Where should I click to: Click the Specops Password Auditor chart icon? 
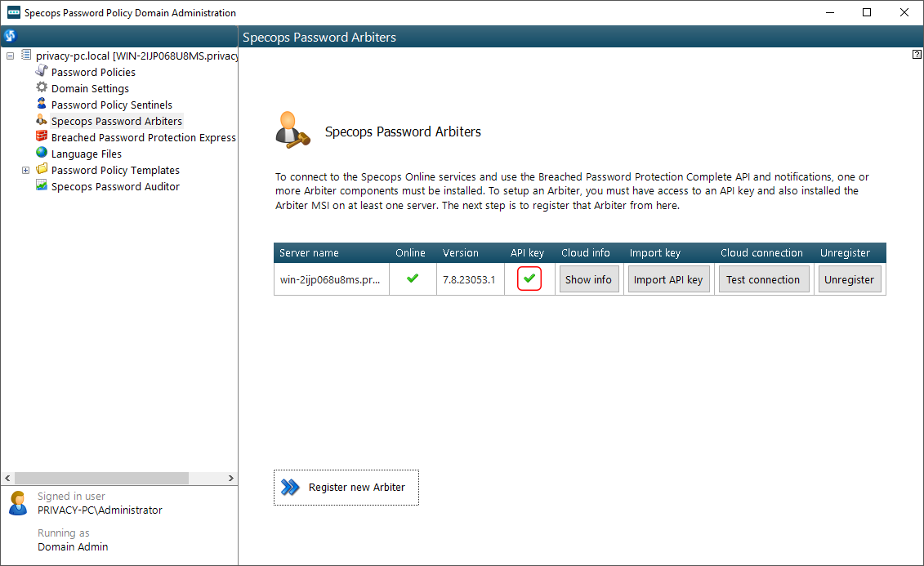(x=41, y=185)
